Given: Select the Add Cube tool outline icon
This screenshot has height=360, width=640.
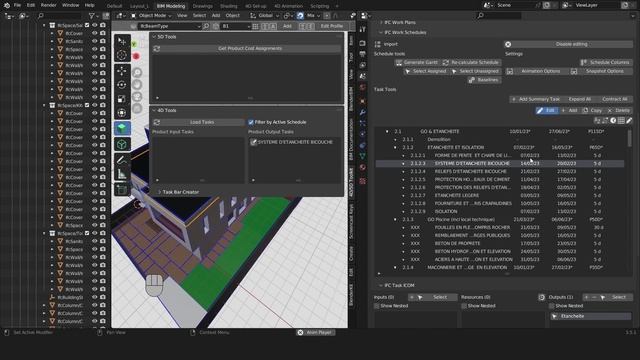Looking at the screenshot, I should tap(122, 144).
